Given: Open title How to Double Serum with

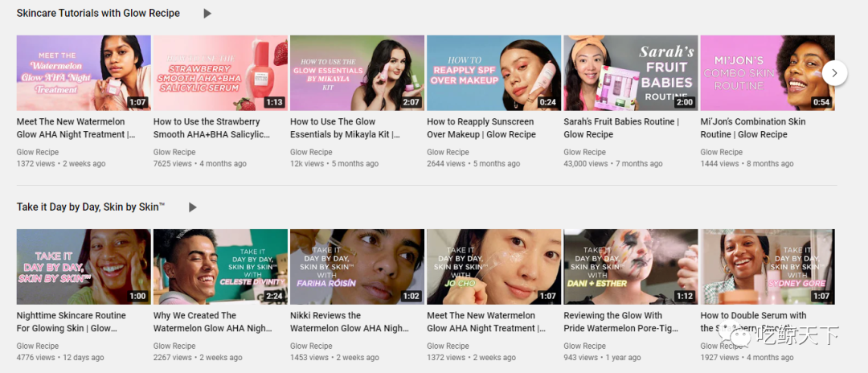Looking at the screenshot, I should tap(753, 322).
